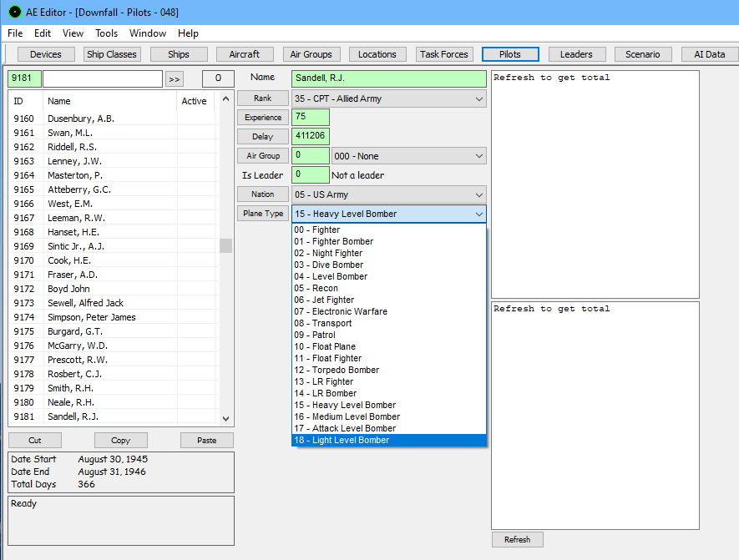The height and width of the screenshot is (560, 739).
Task: Choose 18 - Light Level Bomber option
Action: click(389, 440)
